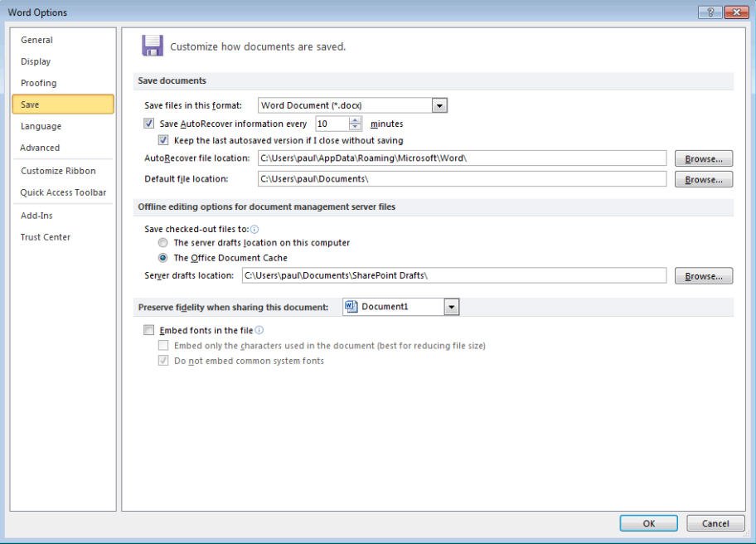The image size is (756, 544).
Task: Open the Trust Center category
Action: click(x=63, y=237)
